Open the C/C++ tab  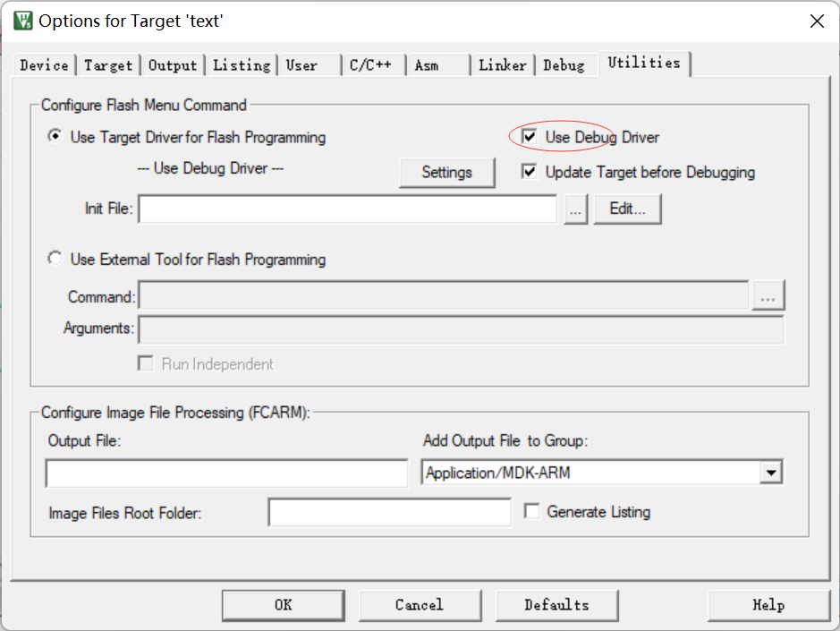coord(373,65)
